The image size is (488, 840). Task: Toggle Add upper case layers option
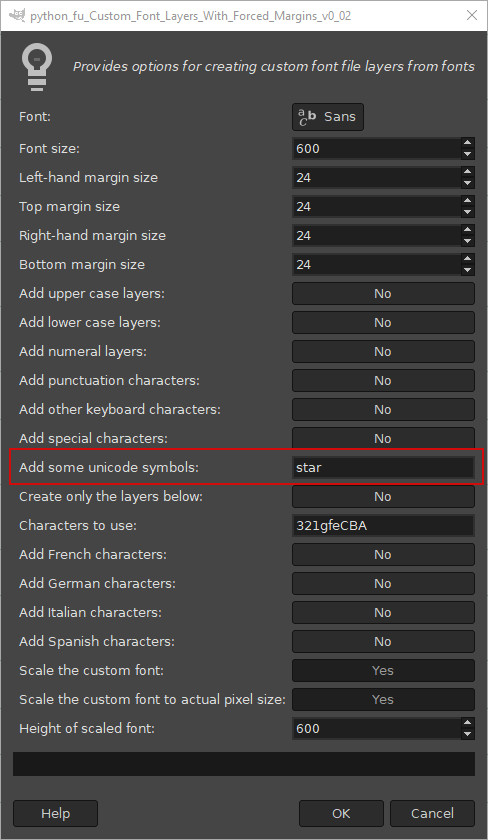383,294
